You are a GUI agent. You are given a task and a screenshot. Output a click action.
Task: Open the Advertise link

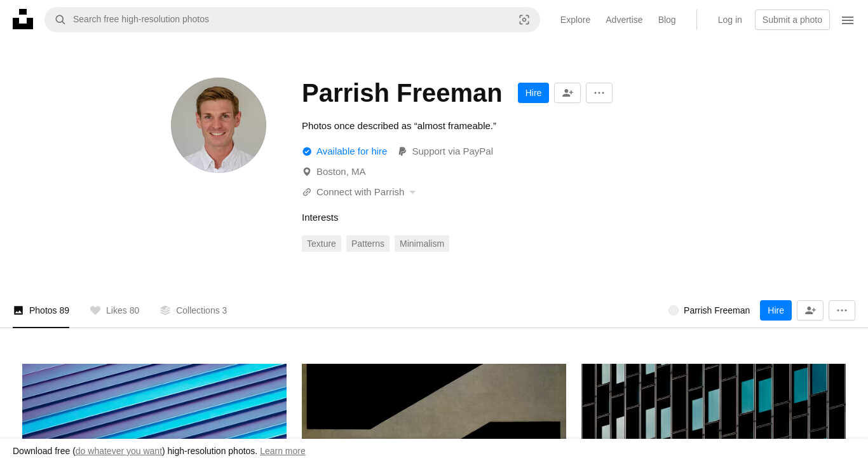624,20
